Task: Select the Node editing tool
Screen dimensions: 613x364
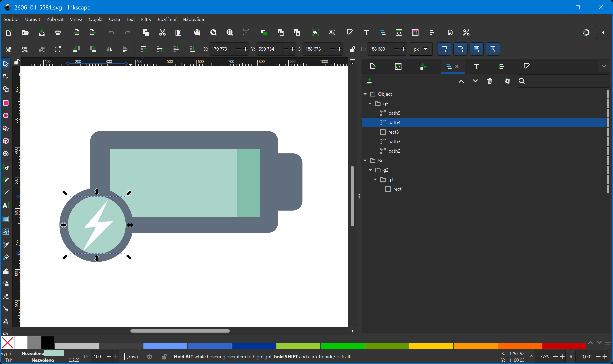Action: [6, 77]
